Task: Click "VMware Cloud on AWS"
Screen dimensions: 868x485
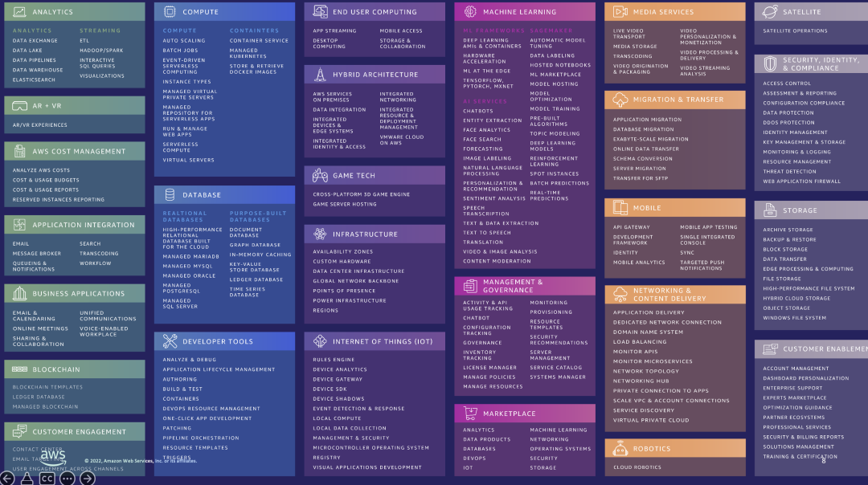Action: 402,140
